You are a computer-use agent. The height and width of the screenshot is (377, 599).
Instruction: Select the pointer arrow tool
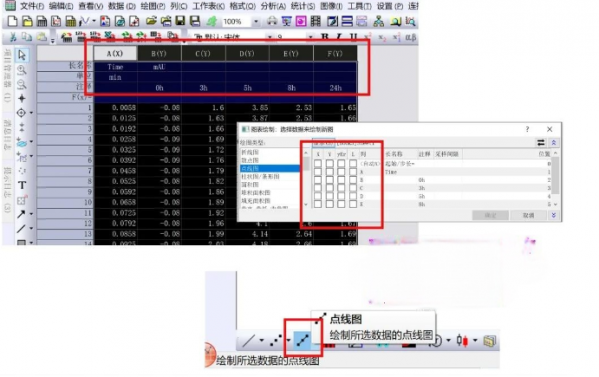(x=22, y=55)
